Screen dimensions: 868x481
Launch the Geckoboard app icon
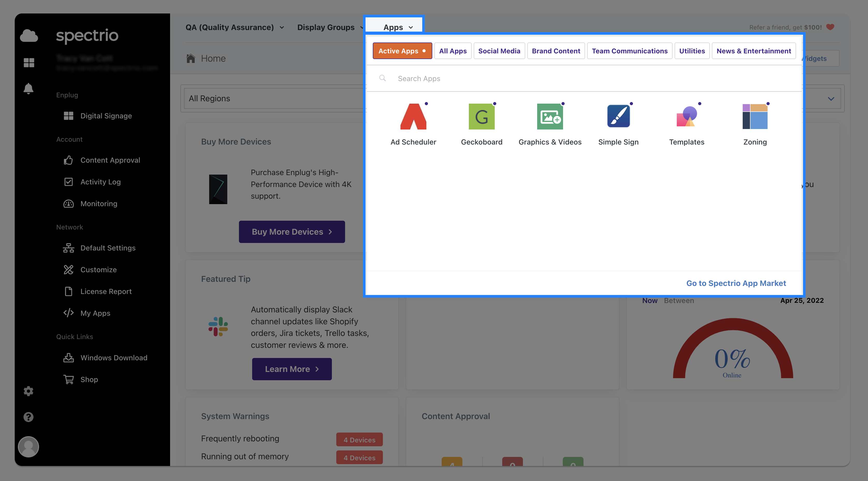click(482, 117)
